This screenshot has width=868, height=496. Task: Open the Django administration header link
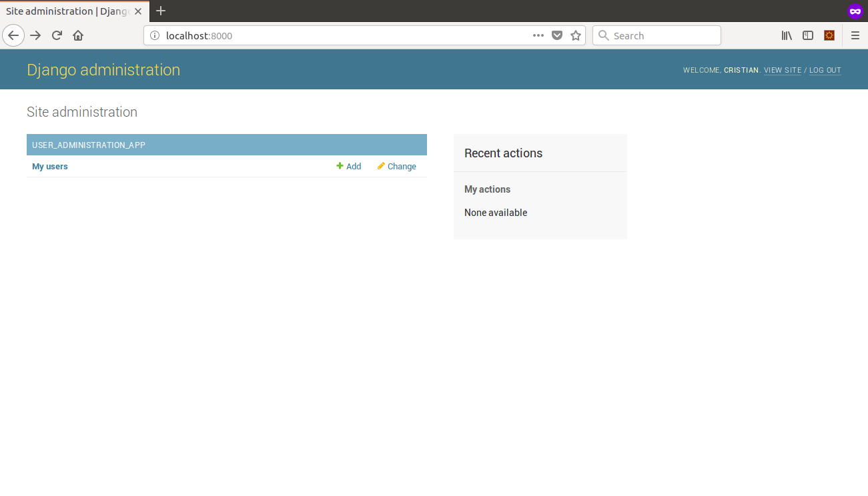103,70
